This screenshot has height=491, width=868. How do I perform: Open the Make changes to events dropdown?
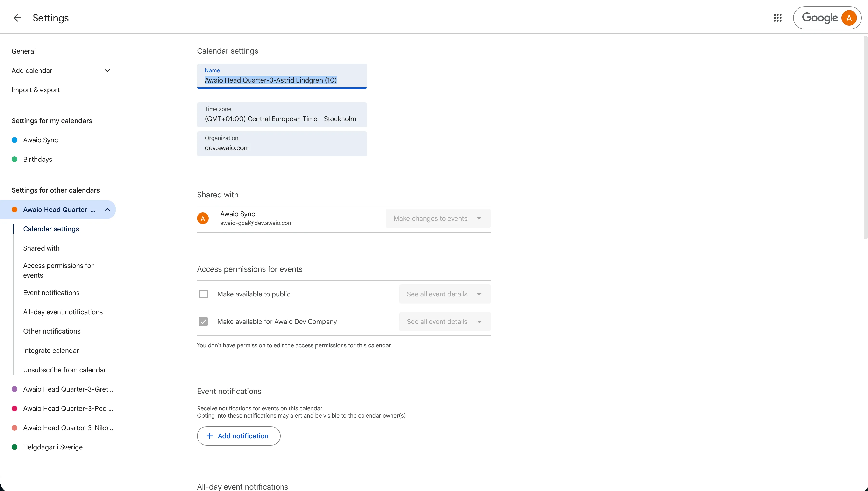click(438, 218)
